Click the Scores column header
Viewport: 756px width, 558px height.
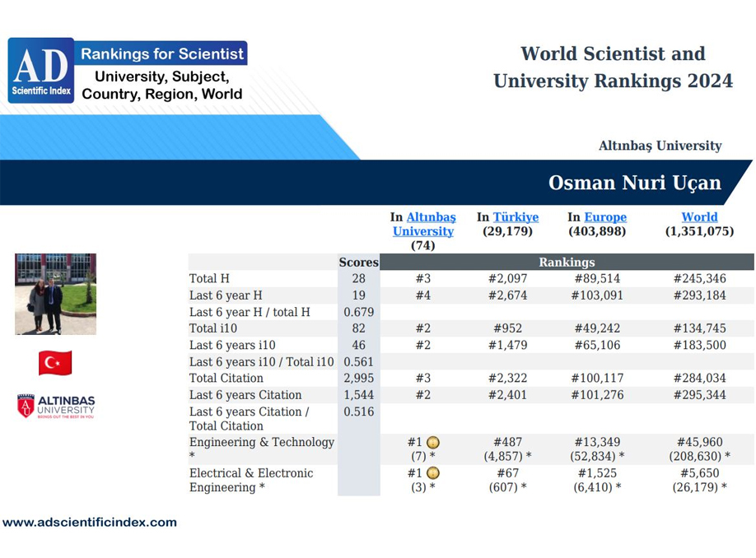click(359, 262)
